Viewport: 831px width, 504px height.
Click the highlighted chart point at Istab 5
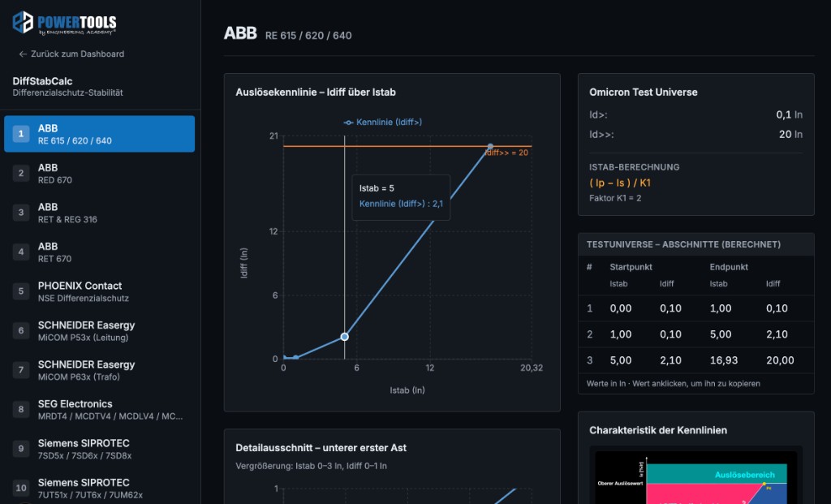pyautogui.click(x=344, y=337)
